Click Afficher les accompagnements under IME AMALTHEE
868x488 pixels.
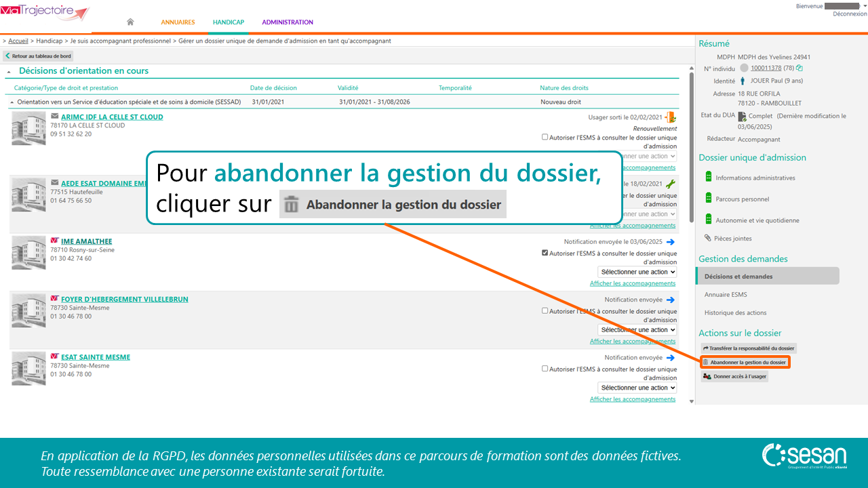pos(633,283)
